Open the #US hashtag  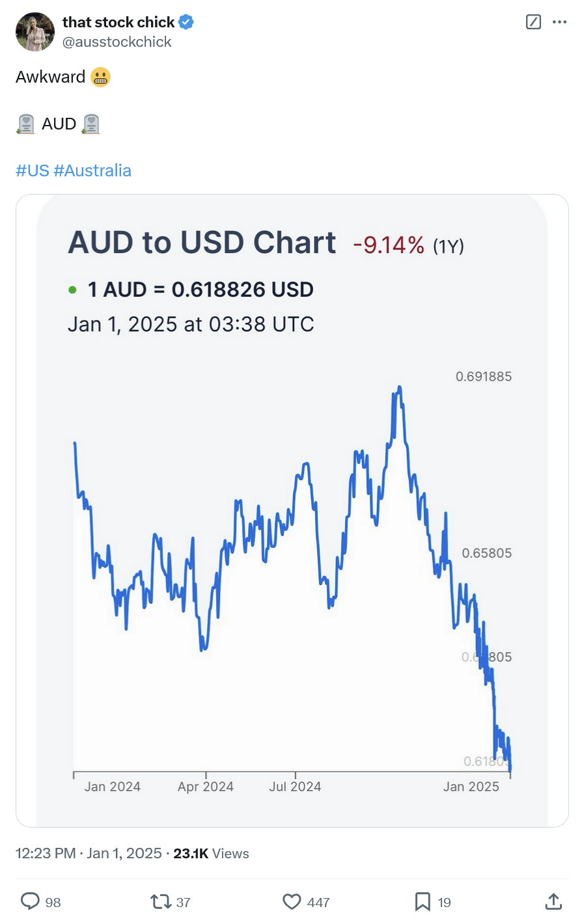point(33,170)
